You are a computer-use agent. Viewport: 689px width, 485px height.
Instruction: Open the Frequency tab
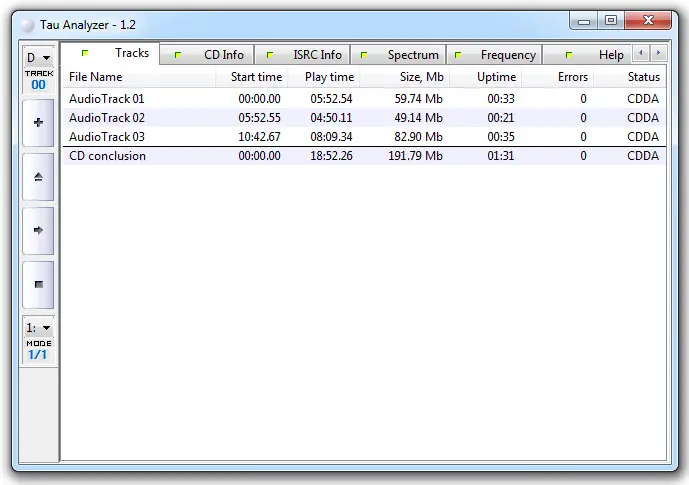(494, 55)
